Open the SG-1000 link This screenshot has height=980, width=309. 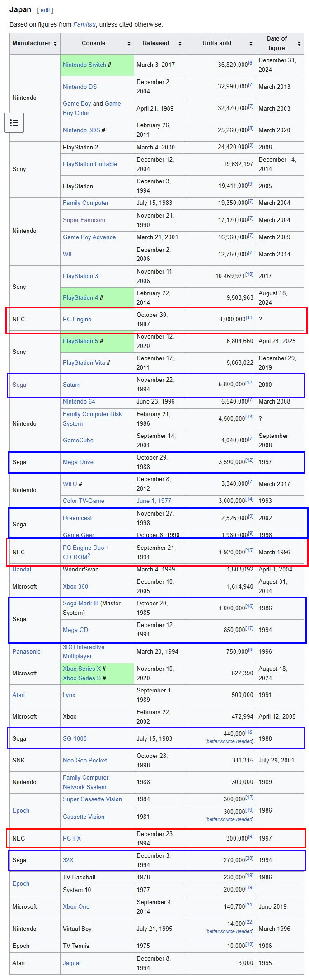point(75,738)
